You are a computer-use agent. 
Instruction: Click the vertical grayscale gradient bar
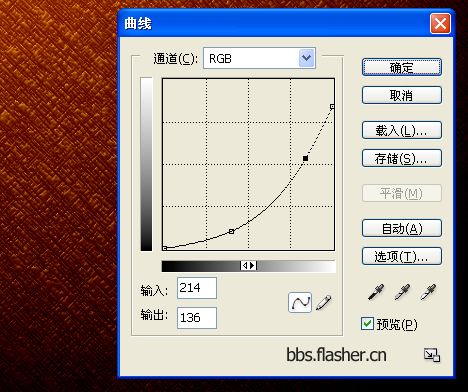coord(146,164)
